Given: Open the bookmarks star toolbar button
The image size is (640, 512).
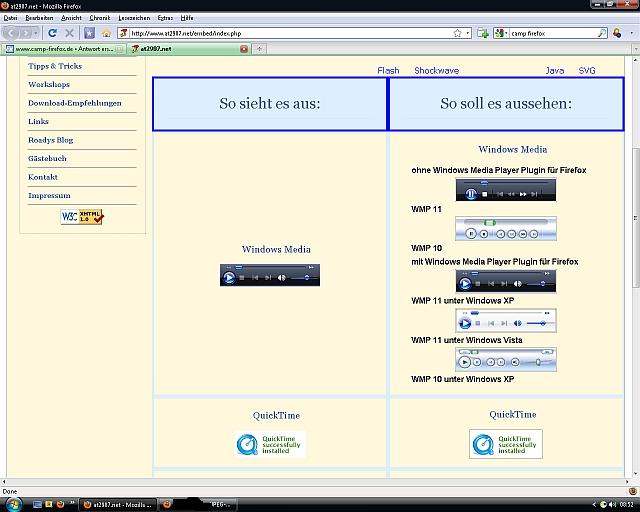Looking at the screenshot, I should (89, 33).
